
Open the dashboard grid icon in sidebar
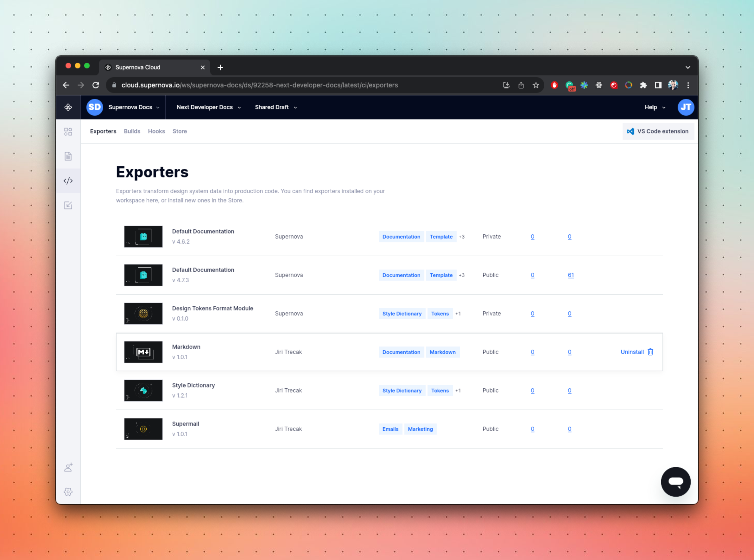[68, 131]
